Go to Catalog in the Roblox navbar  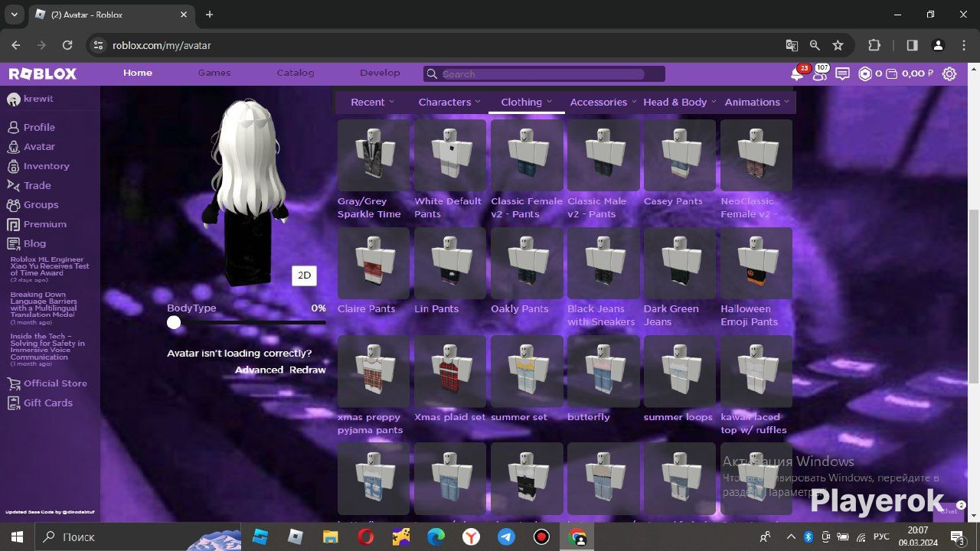pos(296,73)
